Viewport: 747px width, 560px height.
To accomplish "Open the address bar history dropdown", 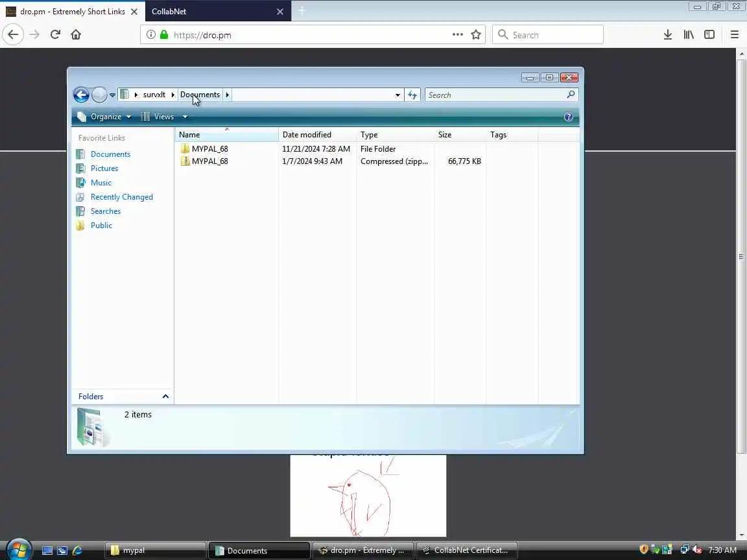I will pyautogui.click(x=397, y=95).
